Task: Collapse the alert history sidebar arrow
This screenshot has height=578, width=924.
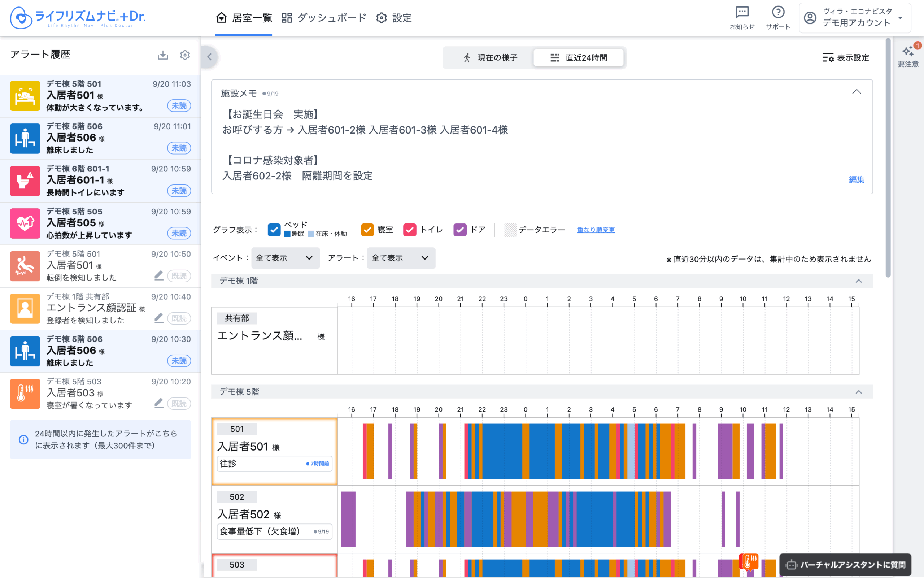Action: [209, 57]
